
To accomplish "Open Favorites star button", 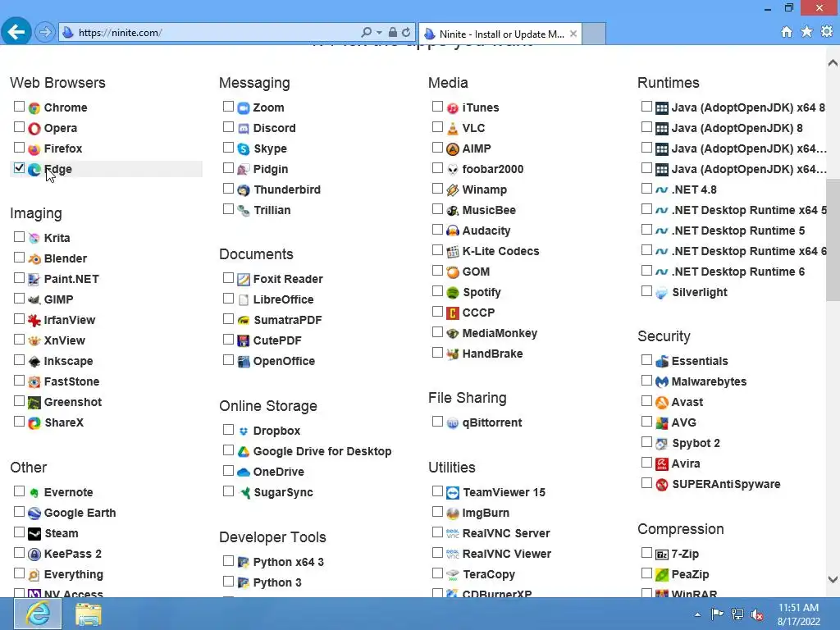I will click(x=807, y=32).
